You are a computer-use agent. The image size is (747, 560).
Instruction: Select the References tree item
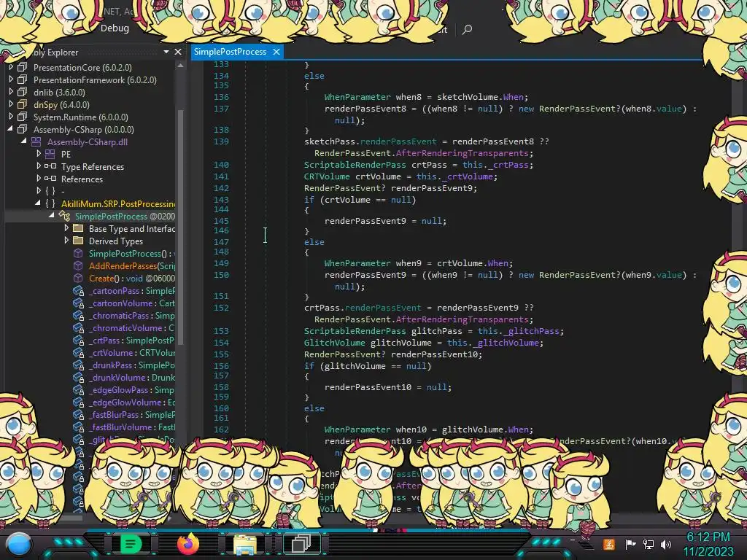point(82,179)
